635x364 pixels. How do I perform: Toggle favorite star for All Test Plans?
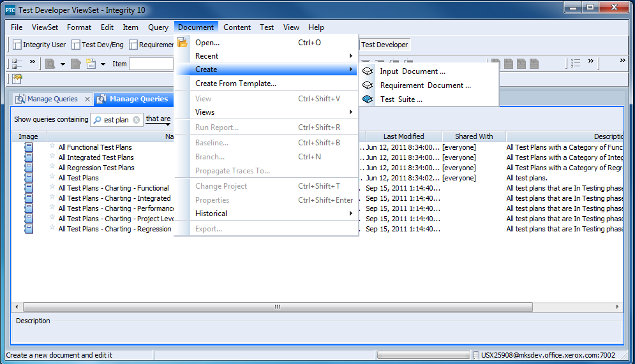tap(52, 177)
